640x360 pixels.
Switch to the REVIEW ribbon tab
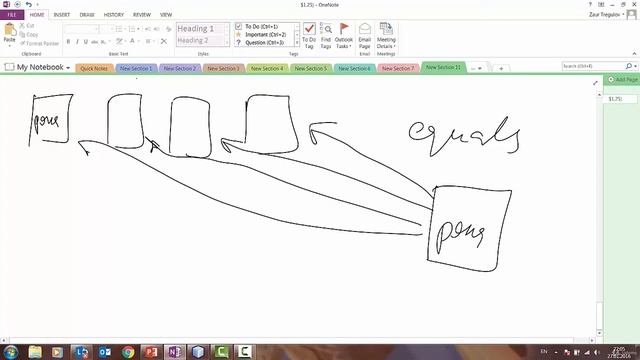pyautogui.click(x=142, y=15)
